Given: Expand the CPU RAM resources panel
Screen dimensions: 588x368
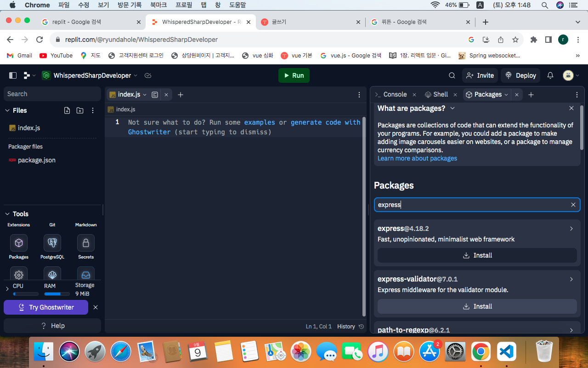Looking at the screenshot, I should click(x=7, y=289).
